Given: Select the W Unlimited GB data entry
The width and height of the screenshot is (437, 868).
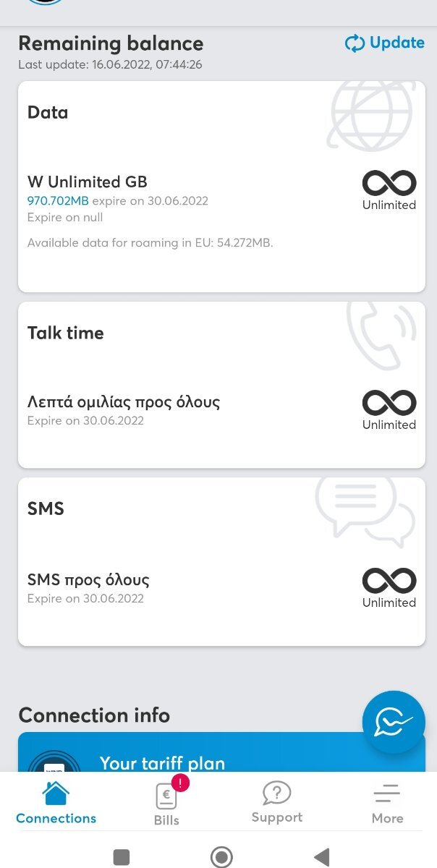Looking at the screenshot, I should pyautogui.click(x=88, y=182).
